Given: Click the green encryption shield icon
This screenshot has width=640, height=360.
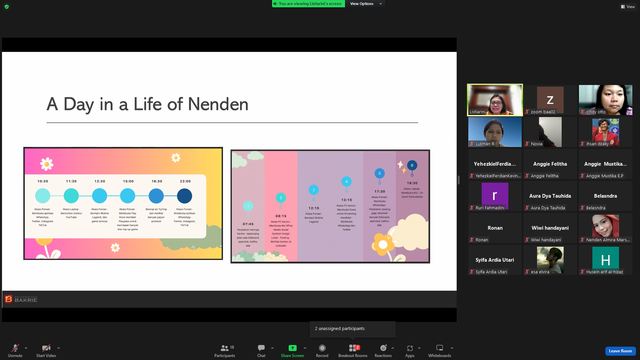Looking at the screenshot, I should click(x=7, y=7).
